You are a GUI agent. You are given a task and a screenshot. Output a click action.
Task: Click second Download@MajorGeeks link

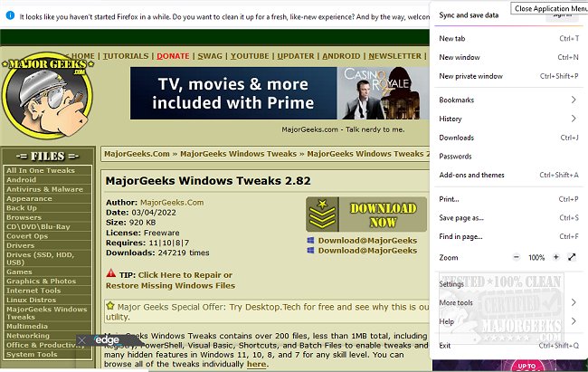[367, 251]
